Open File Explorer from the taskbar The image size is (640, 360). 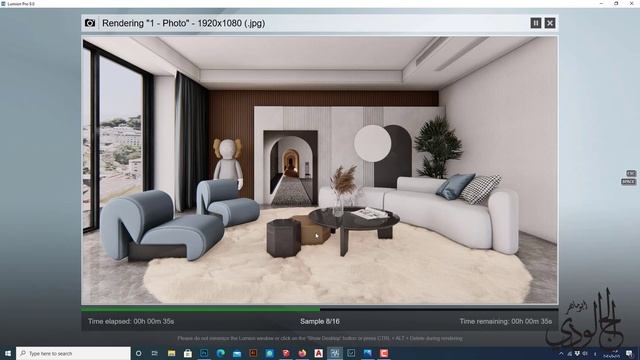tap(171, 353)
